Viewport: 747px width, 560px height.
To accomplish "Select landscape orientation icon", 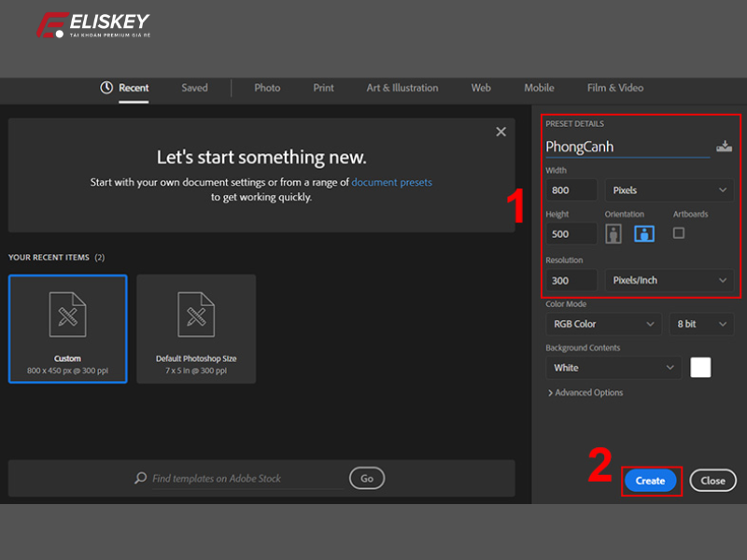I will pos(644,233).
